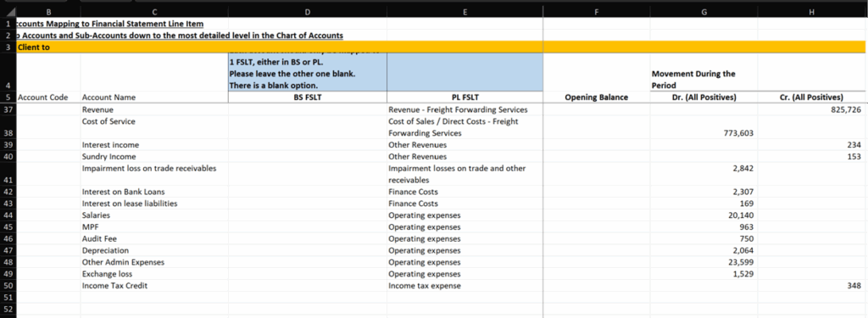Click the credit value 153
The image size is (868, 318).
(x=854, y=157)
